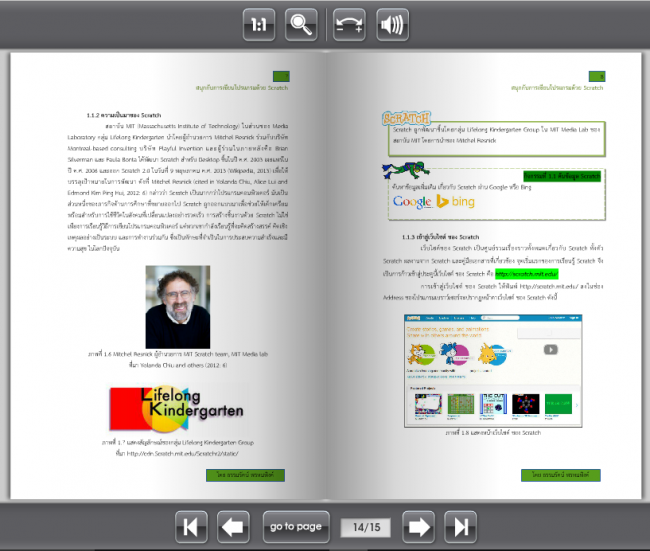650x551 pixels.
Task: Click the figure 1.8 caption text
Action: pyautogui.click(x=493, y=432)
